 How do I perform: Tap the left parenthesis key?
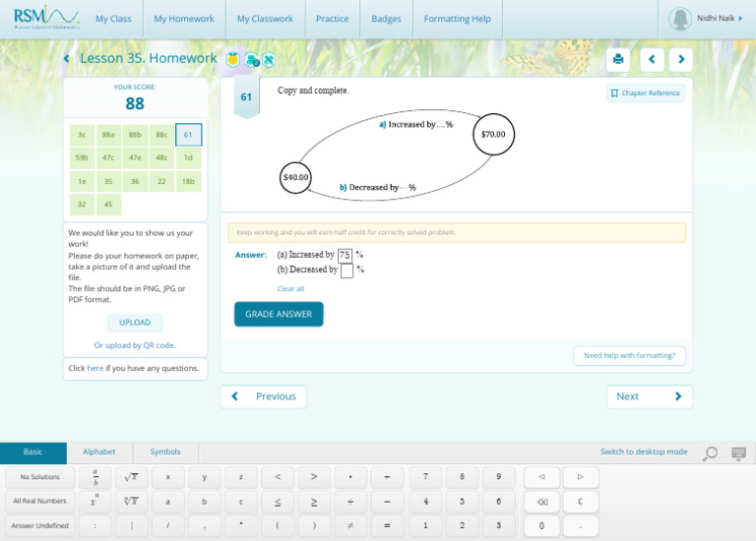(x=278, y=525)
